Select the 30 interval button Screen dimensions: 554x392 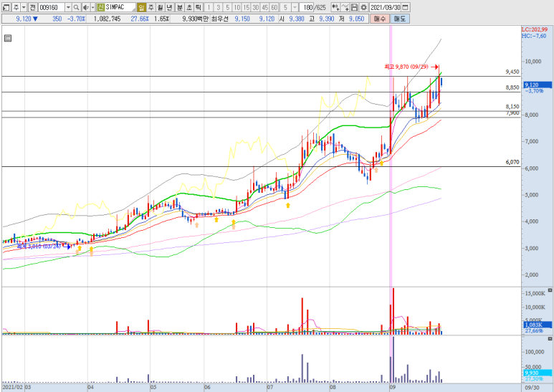click(x=255, y=7)
